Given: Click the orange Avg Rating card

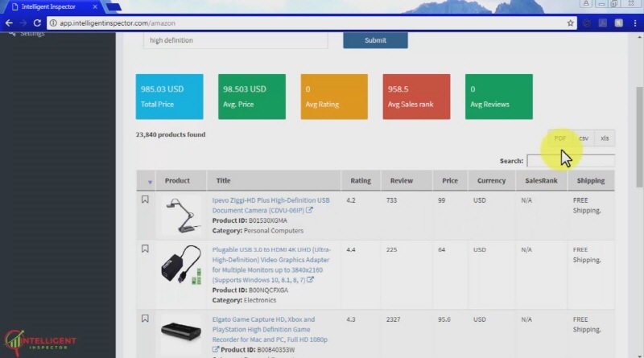Looking at the screenshot, I should tap(334, 97).
